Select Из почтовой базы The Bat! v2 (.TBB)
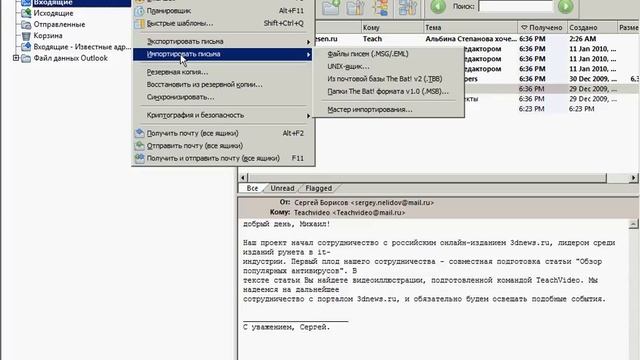The image size is (640, 360). (389, 79)
